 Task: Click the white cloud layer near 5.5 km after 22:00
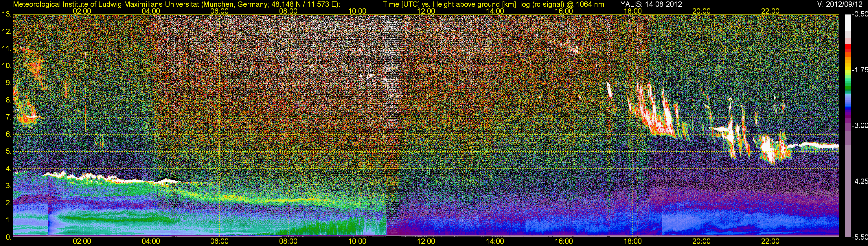point(812,146)
